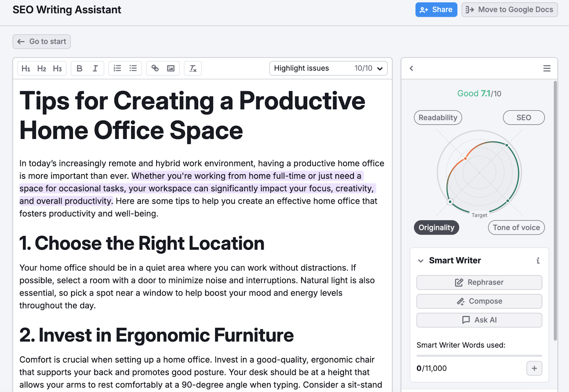Apply Heading 1 formatting
The height and width of the screenshot is (392, 569).
coord(26,68)
